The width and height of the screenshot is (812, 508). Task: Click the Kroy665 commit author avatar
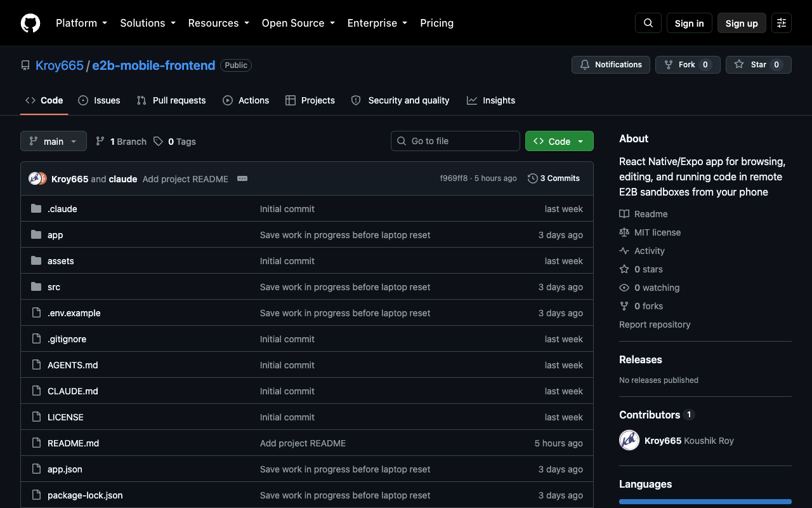point(35,178)
